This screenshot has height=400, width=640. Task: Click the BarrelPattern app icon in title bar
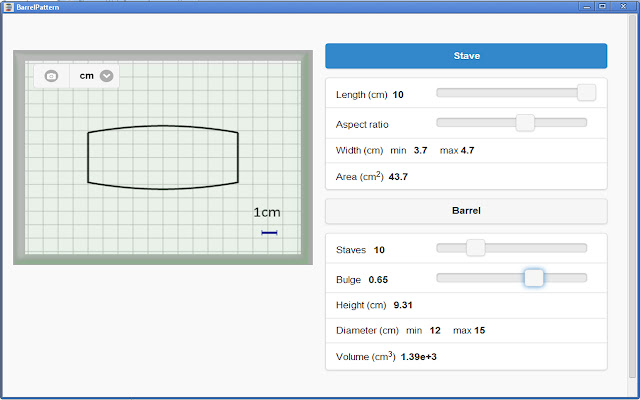[8, 6]
